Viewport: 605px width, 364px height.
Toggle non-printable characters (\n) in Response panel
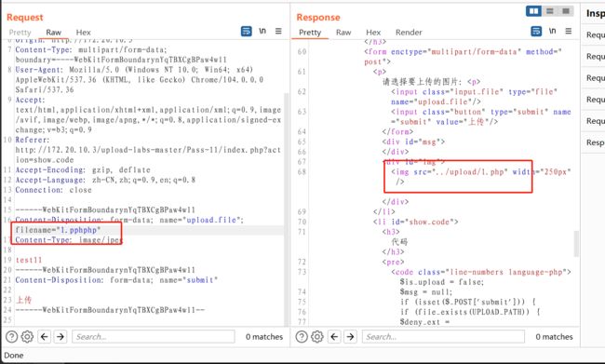click(553, 31)
